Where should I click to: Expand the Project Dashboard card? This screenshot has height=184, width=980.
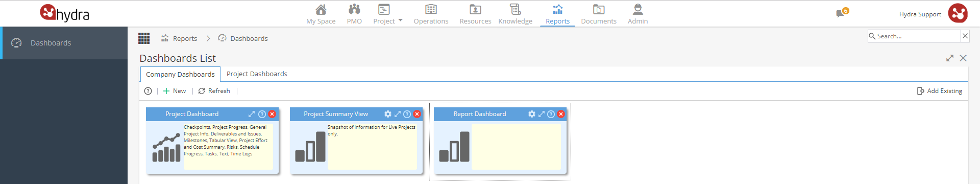click(x=252, y=114)
